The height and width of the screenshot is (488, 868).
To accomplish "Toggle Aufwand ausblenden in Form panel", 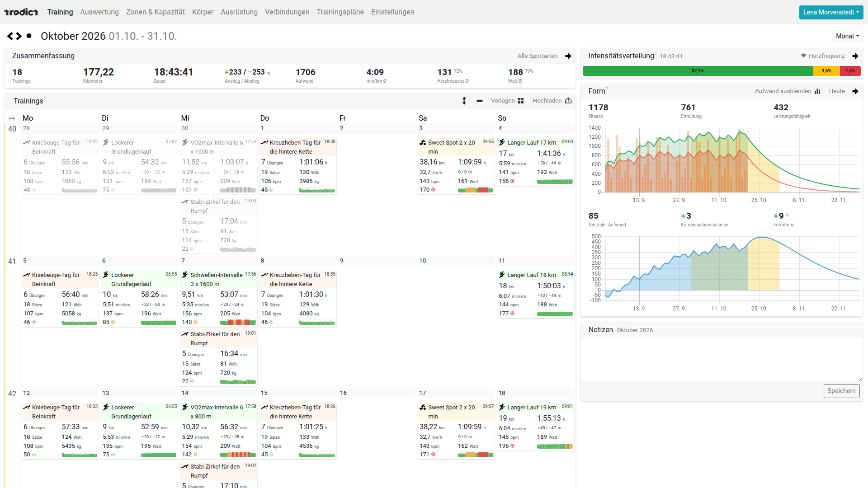I will [x=788, y=91].
